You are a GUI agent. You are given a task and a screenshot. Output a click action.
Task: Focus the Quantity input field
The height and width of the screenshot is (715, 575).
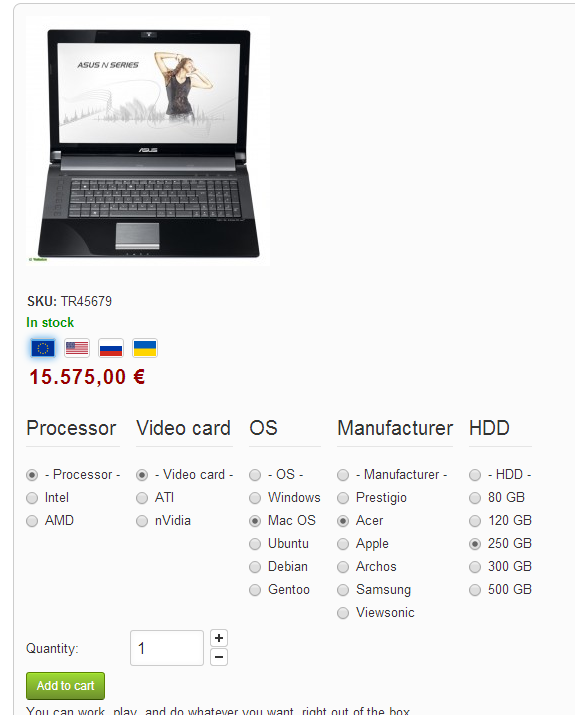click(x=167, y=648)
